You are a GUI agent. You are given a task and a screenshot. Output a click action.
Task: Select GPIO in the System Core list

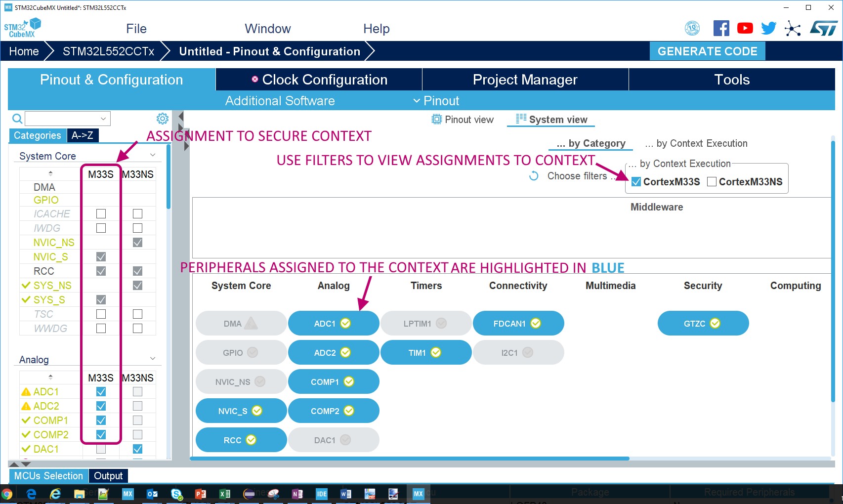tap(46, 200)
